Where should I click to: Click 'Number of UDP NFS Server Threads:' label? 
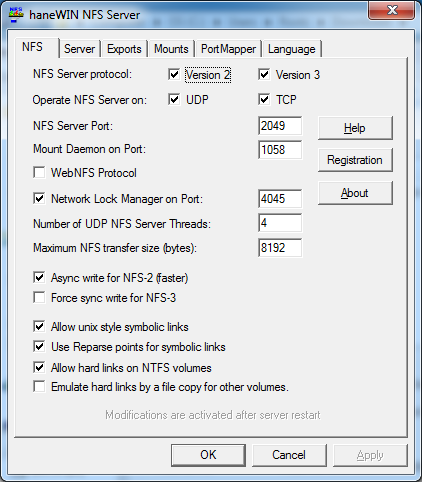[122, 224]
